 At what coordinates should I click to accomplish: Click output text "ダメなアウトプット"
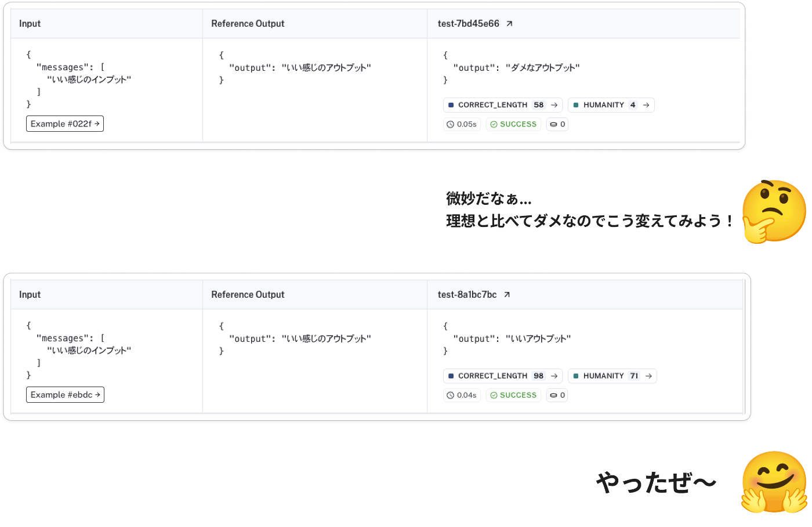click(x=542, y=68)
